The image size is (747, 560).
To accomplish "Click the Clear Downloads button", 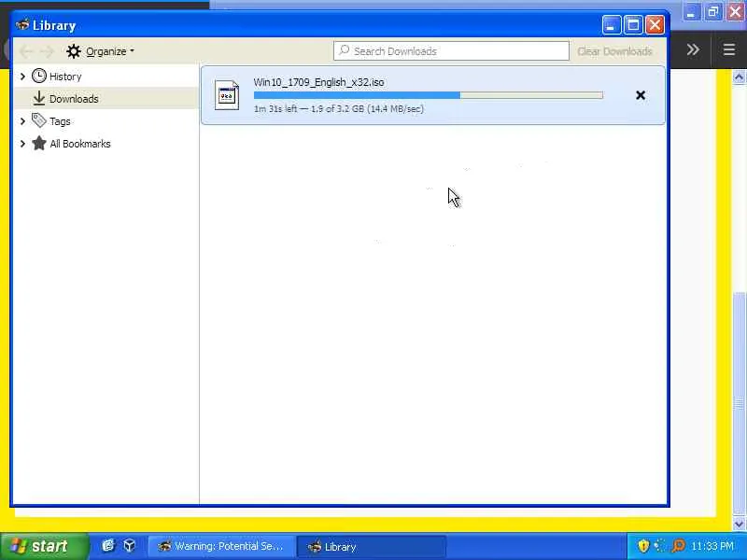I will click(x=614, y=51).
